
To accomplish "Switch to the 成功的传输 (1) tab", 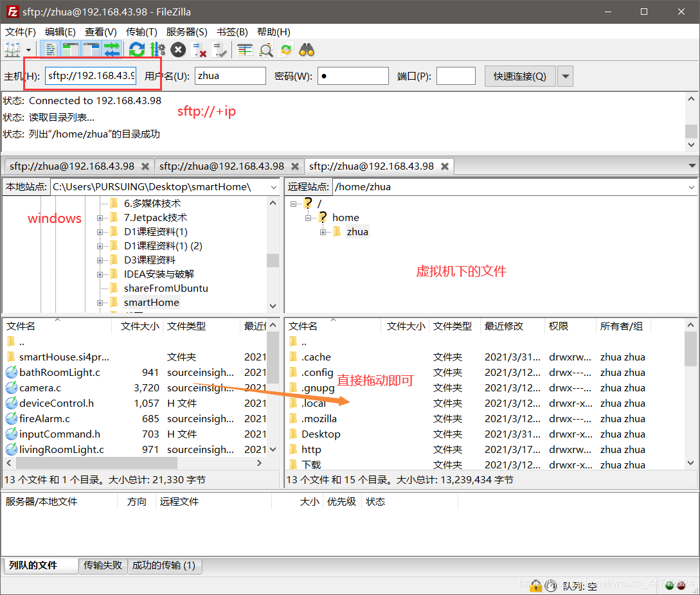I will 164,565.
